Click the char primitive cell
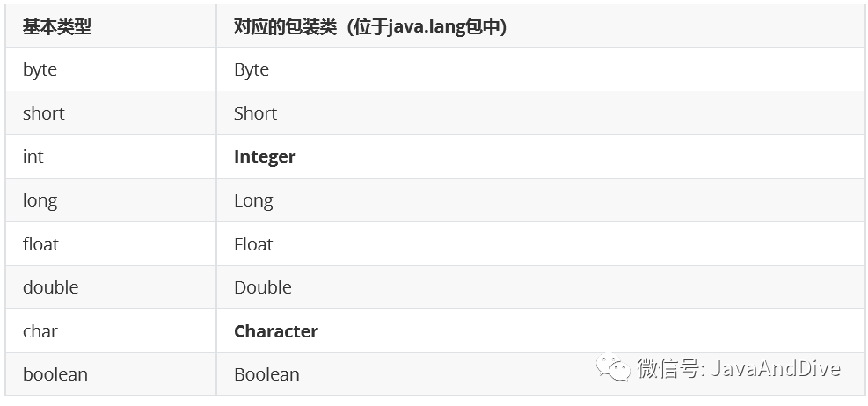This screenshot has width=868, height=406. tap(111, 330)
